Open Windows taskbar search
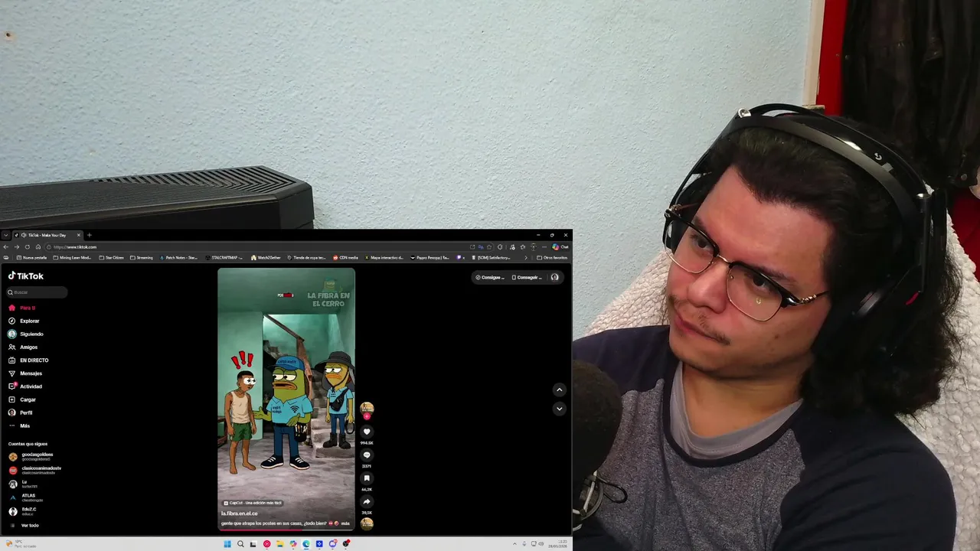The width and height of the screenshot is (980, 551). point(240,544)
